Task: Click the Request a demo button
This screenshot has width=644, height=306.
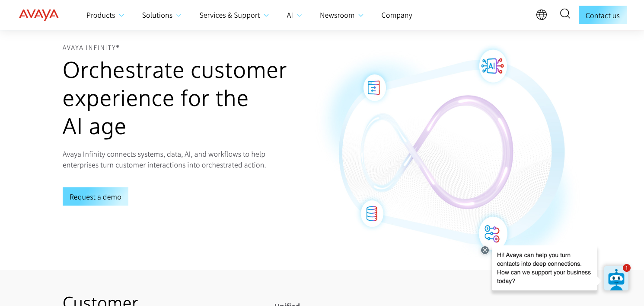Action: (96, 196)
